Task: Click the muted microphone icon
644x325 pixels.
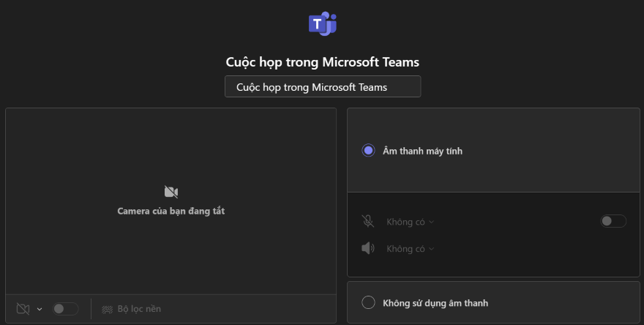Action: [368, 222]
